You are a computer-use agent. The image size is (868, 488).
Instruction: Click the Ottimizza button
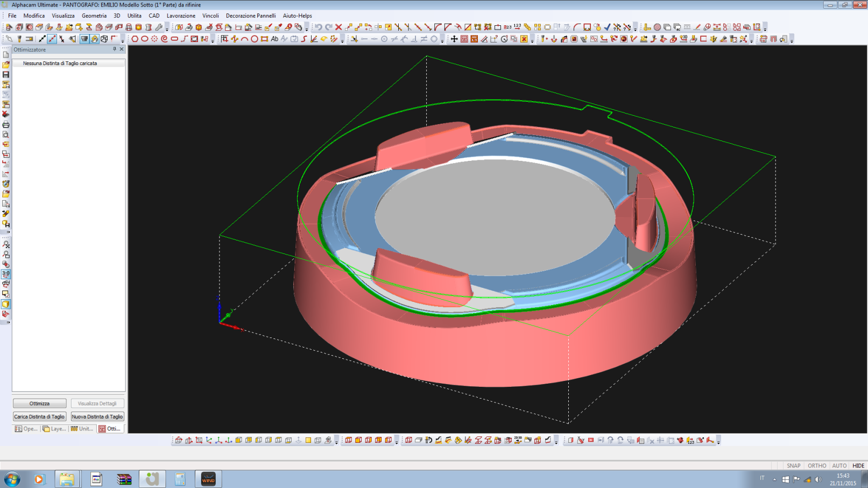(39, 404)
